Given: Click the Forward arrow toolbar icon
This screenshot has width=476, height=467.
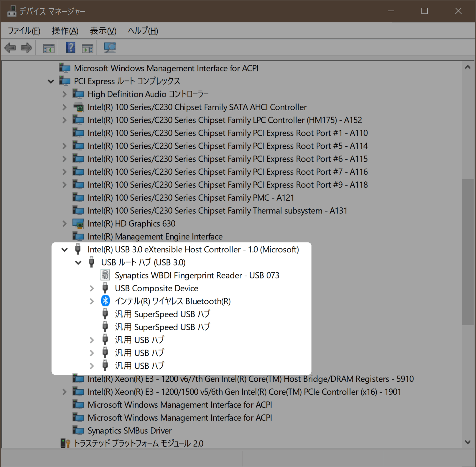Looking at the screenshot, I should click(x=26, y=48).
